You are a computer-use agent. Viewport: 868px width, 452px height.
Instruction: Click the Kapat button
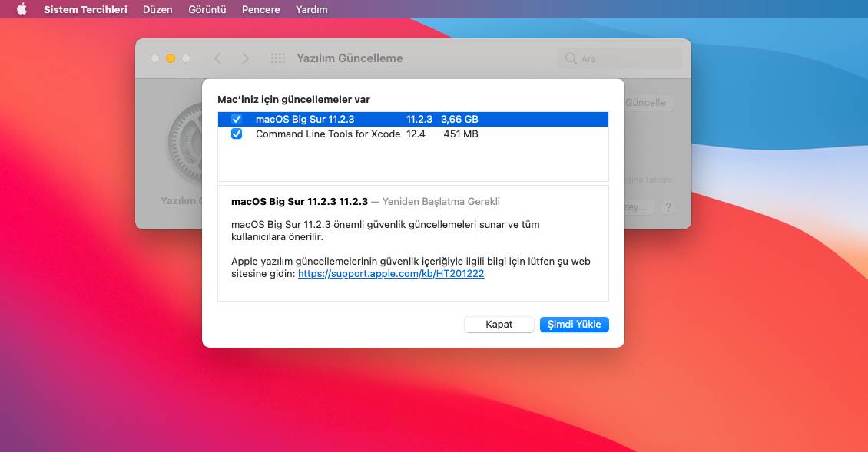(499, 324)
